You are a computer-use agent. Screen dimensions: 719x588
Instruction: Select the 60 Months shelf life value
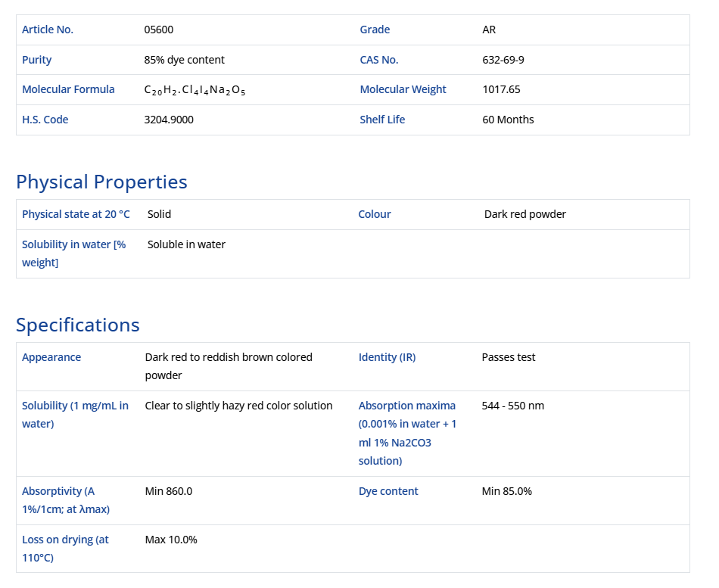pos(508,120)
